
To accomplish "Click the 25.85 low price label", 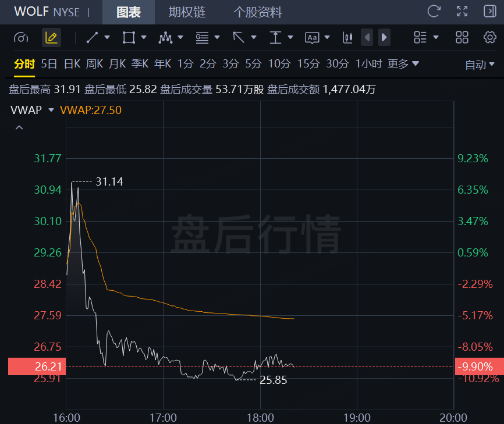I will (x=273, y=380).
